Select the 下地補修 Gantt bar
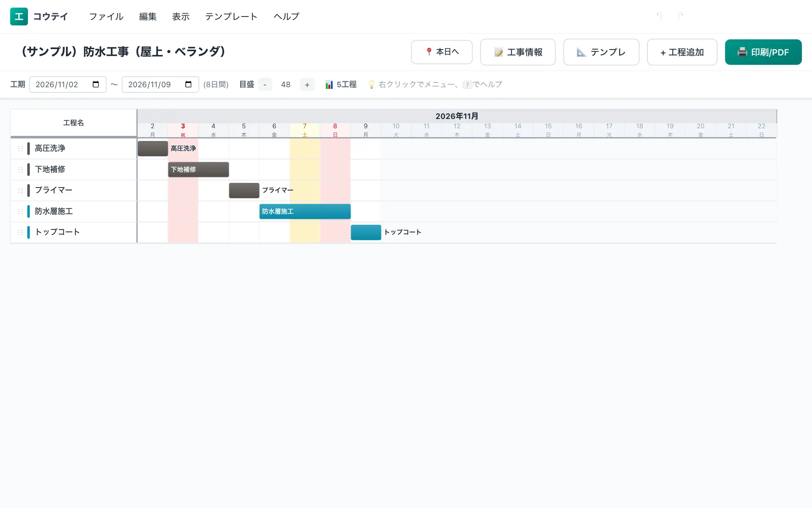Image resolution: width=812 pixels, height=508 pixels. [x=198, y=169]
